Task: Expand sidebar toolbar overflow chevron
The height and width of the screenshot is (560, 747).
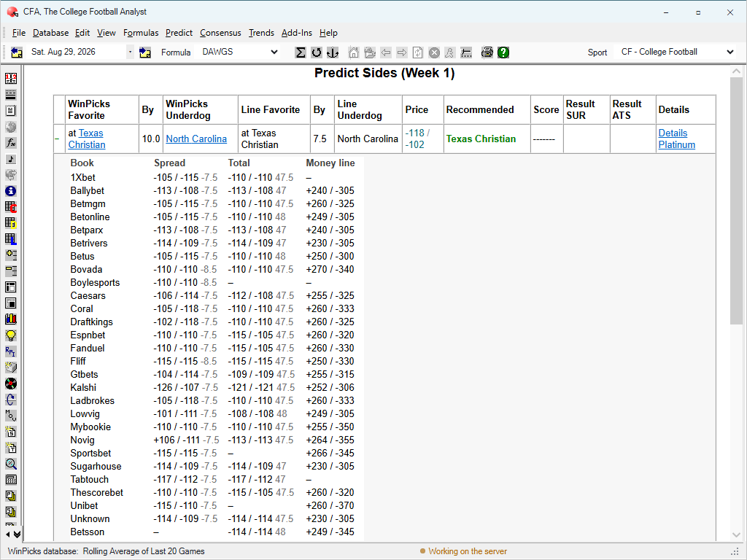Action: coord(18,534)
